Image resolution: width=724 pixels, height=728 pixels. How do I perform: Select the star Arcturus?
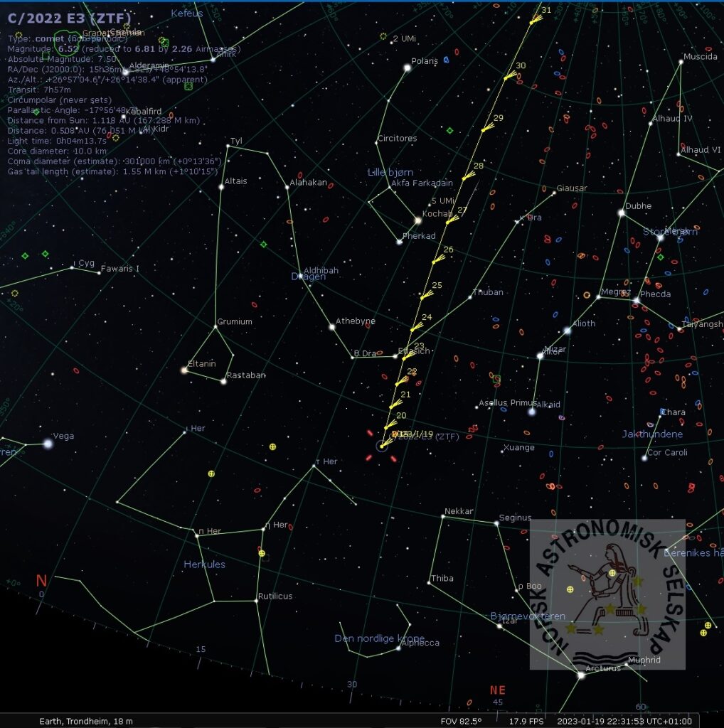(x=581, y=675)
